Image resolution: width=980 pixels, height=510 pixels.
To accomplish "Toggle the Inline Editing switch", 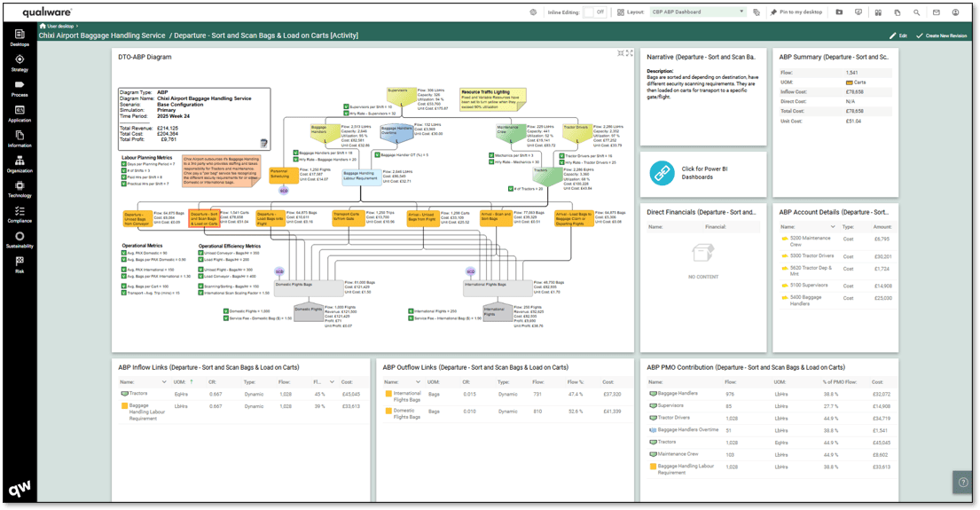I will click(594, 12).
